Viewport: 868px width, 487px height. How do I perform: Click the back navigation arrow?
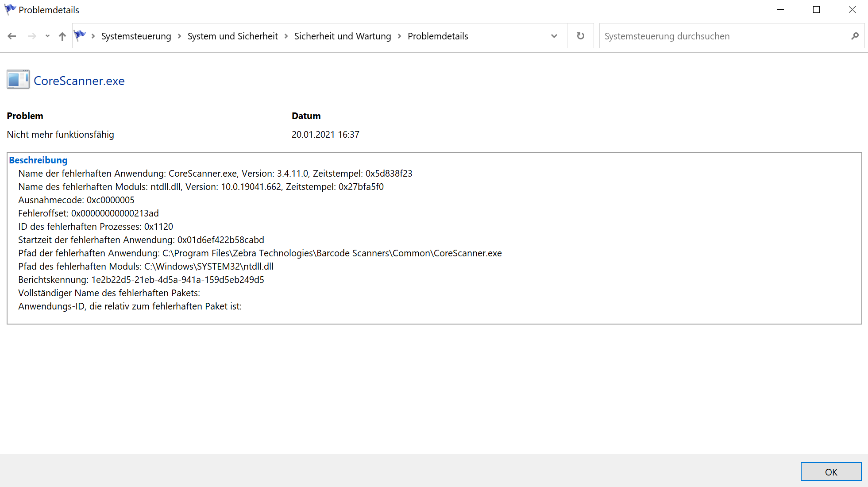pyautogui.click(x=12, y=36)
